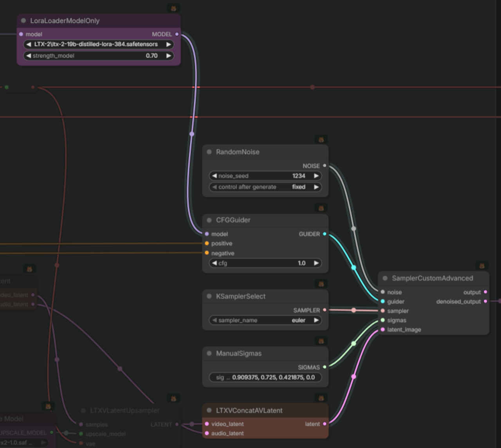Collapse the KSamplerSelect node via its title dot
The height and width of the screenshot is (448, 501).
point(209,296)
